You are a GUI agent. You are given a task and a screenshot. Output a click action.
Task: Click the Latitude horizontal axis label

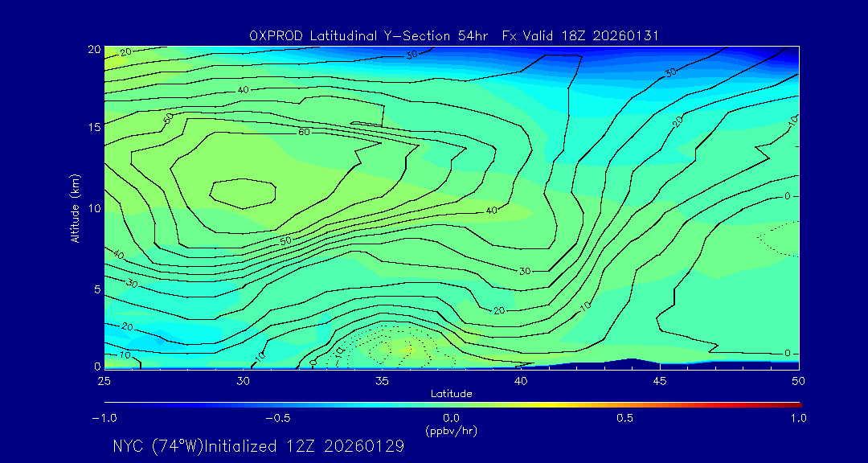(x=452, y=393)
